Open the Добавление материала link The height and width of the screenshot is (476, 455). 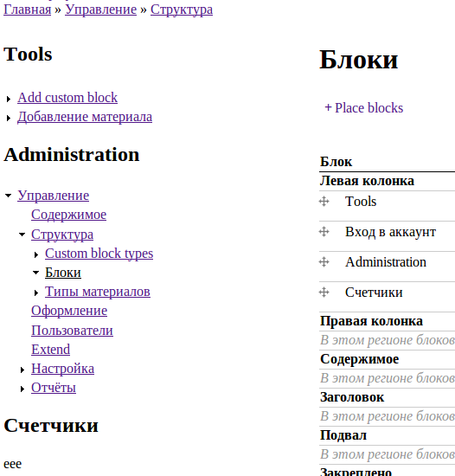[85, 117]
